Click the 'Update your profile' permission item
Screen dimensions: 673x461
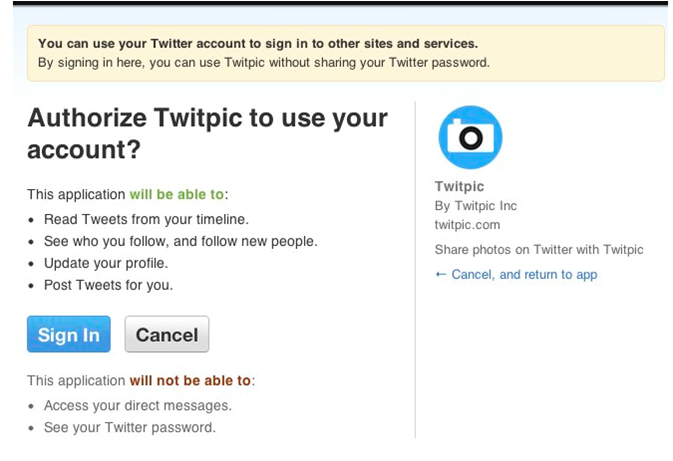click(106, 264)
